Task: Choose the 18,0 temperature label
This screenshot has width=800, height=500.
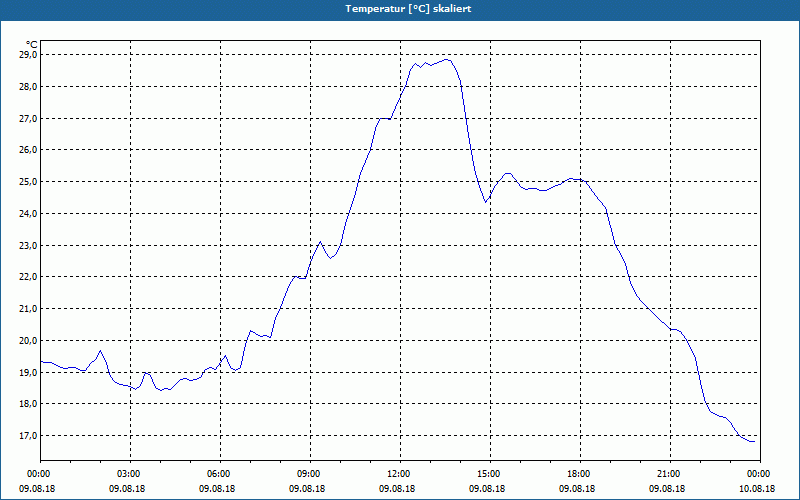Action: [x=28, y=404]
